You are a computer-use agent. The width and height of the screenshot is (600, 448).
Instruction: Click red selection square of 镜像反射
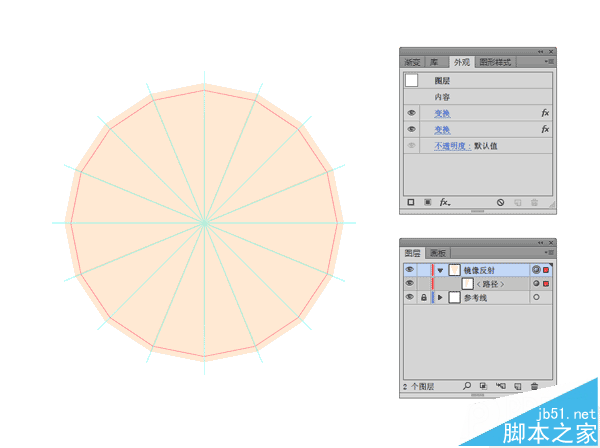(x=546, y=270)
